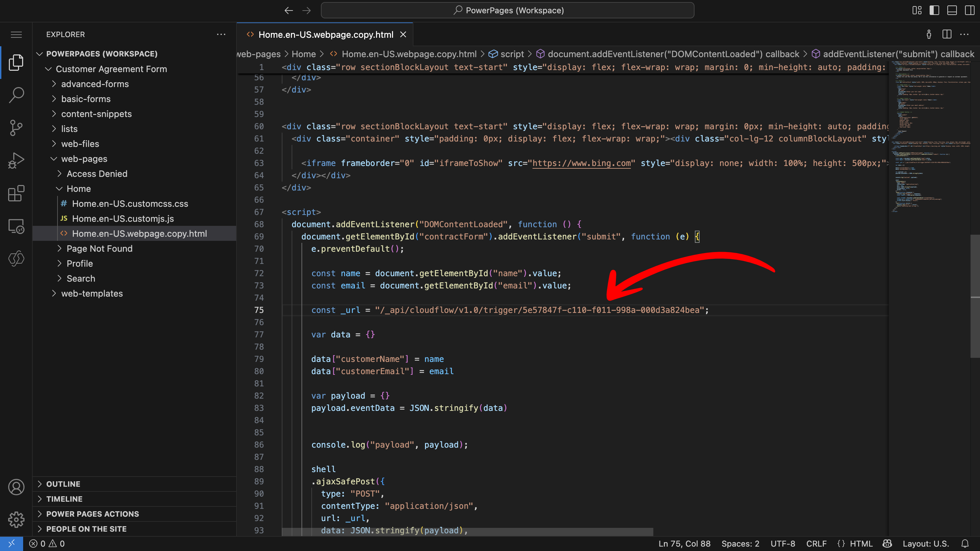Split the editor using the split icon
Screen dimensions: 980x551
point(947,34)
